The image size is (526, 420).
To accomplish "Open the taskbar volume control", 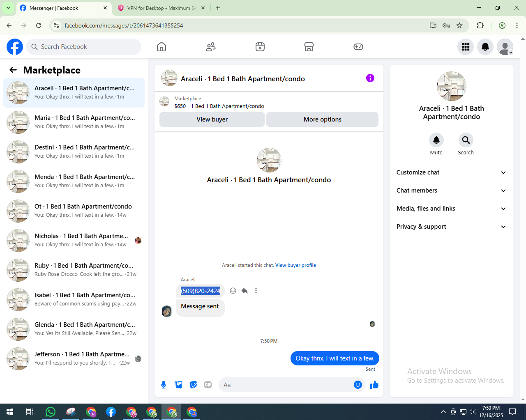I will point(473,412).
